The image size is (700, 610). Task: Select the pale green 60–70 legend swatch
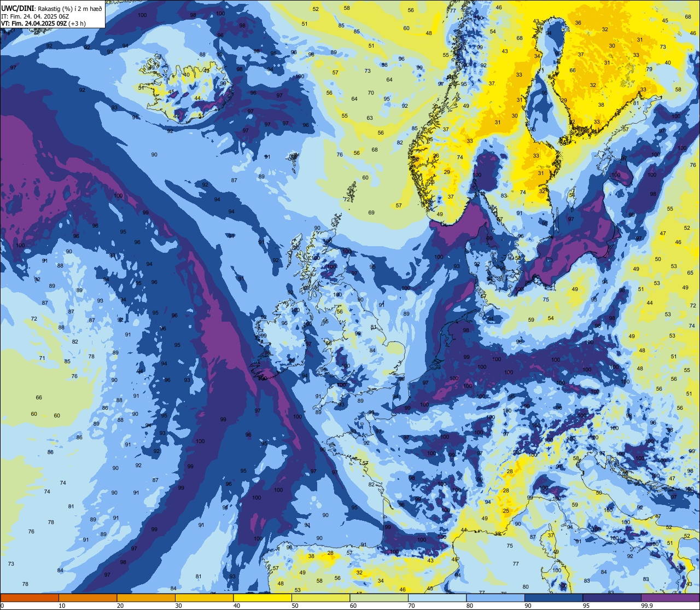(379, 597)
